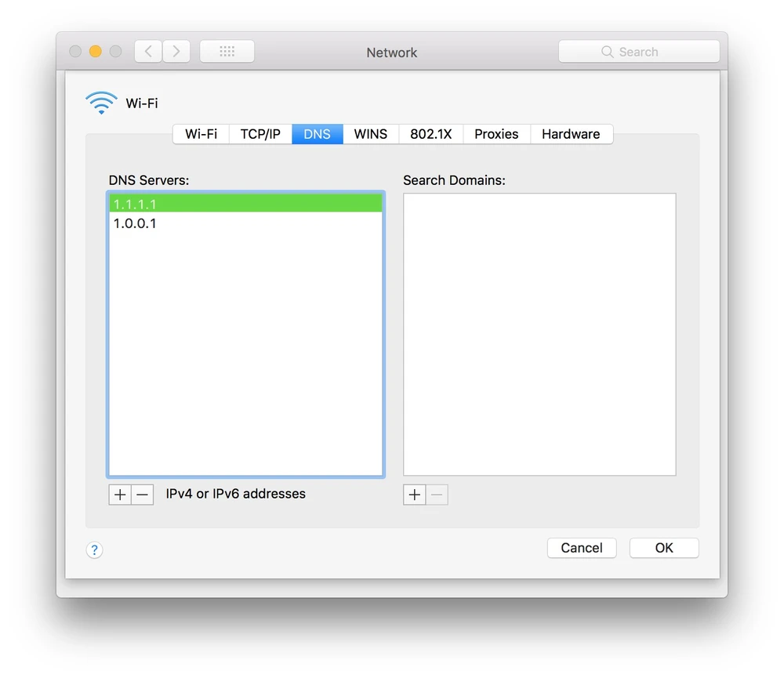784x678 pixels.
Task: Click the Wi-Fi signal icon
Action: [101, 103]
